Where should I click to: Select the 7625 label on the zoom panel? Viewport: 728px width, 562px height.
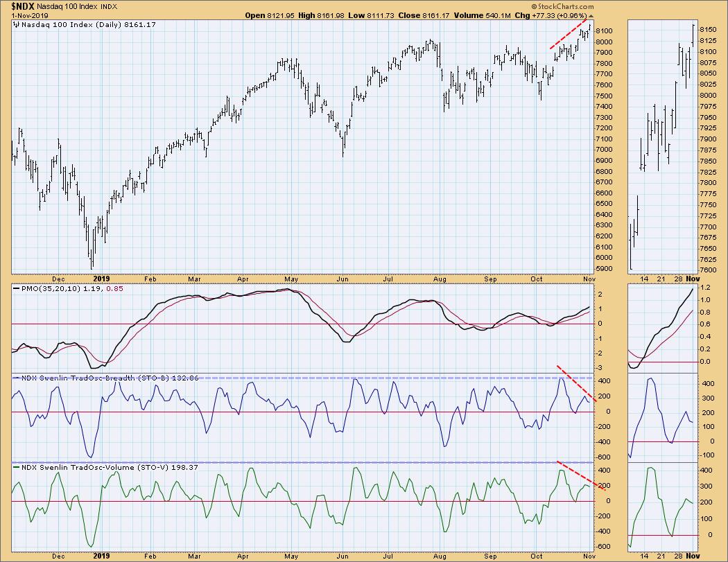click(708, 260)
